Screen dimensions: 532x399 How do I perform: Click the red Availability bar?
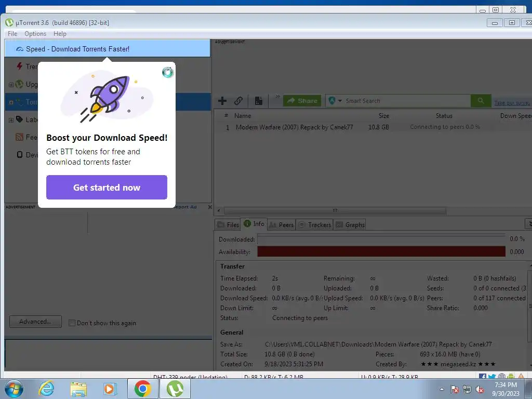pos(381,251)
